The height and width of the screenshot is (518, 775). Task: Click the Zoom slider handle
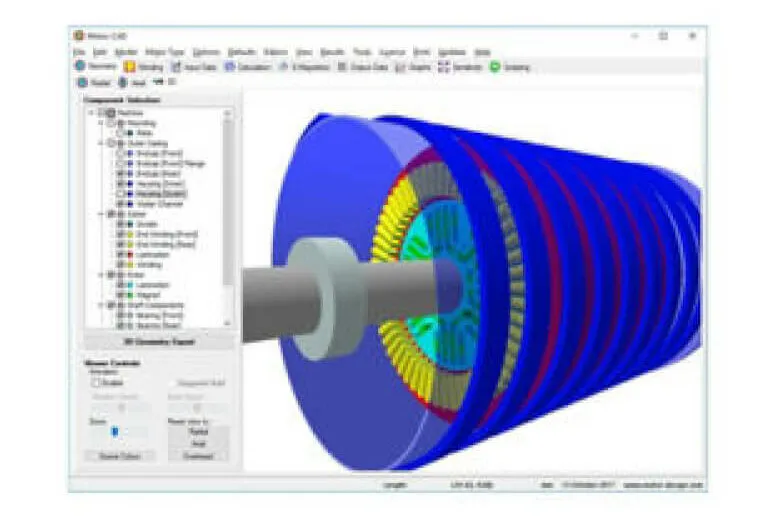(x=114, y=432)
